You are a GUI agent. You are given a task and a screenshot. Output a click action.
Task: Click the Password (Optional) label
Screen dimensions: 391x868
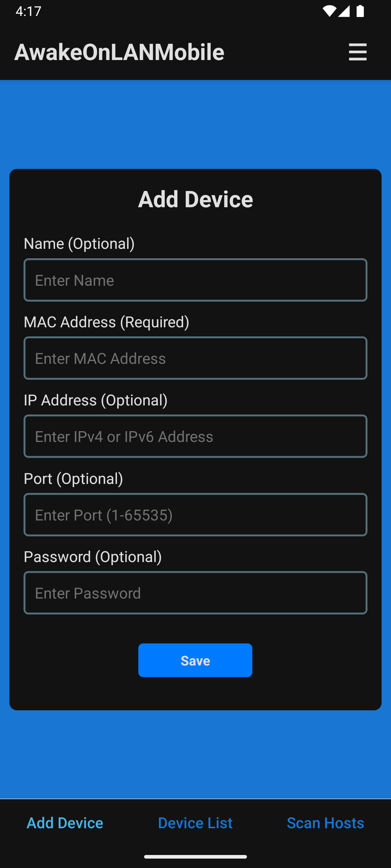(x=93, y=557)
